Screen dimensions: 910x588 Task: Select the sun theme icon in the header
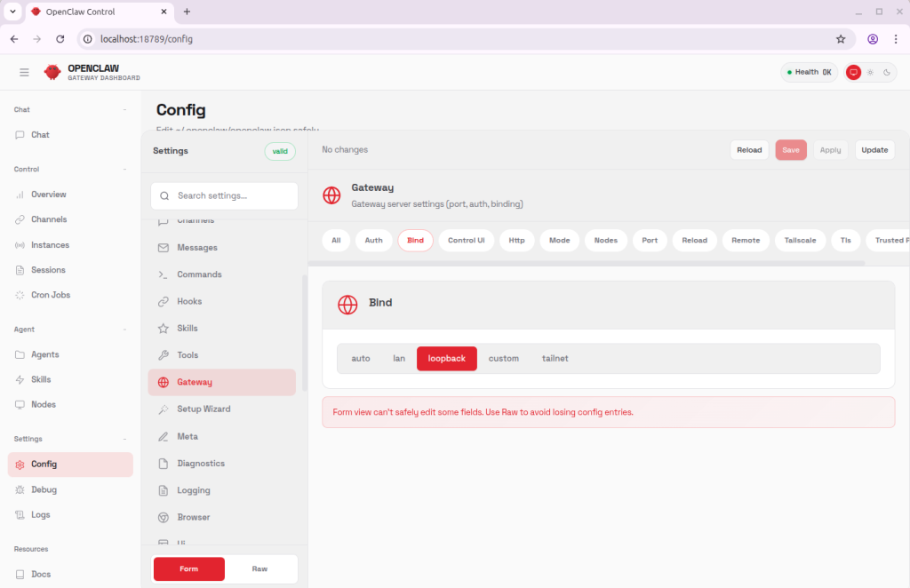(x=869, y=73)
